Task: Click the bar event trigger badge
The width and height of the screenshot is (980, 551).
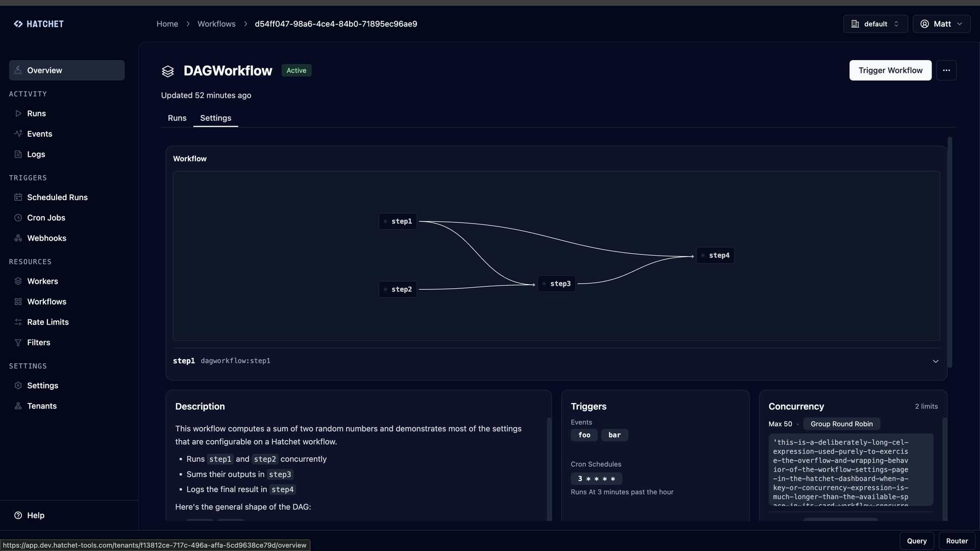Action: [x=615, y=435]
